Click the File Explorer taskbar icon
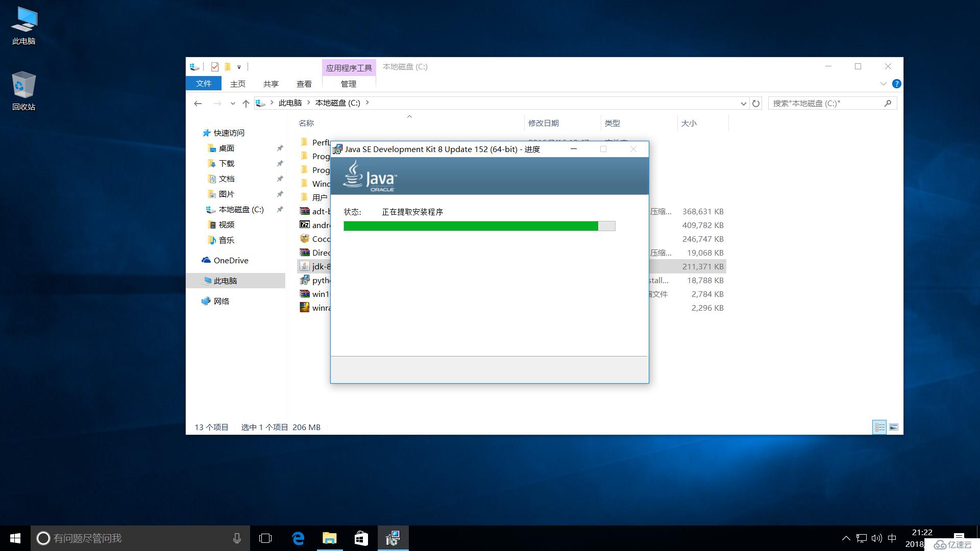Viewport: 980px width, 551px height. 329,538
